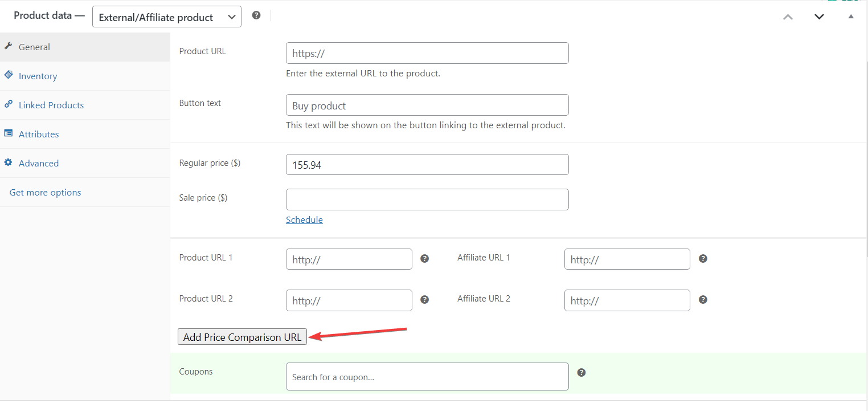Image resolution: width=868 pixels, height=411 pixels.
Task: Click the help icon next to Product URL 2
Action: (x=424, y=299)
